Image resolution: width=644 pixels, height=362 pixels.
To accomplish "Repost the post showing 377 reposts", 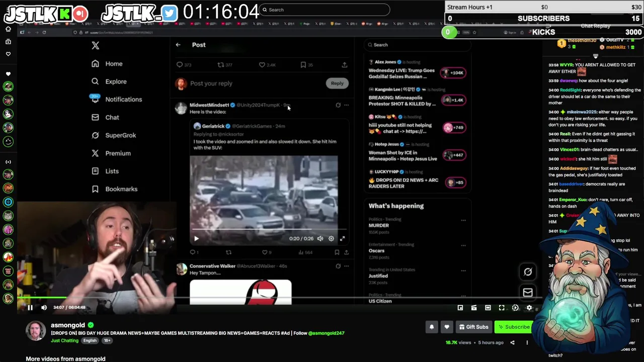I will coord(220,65).
